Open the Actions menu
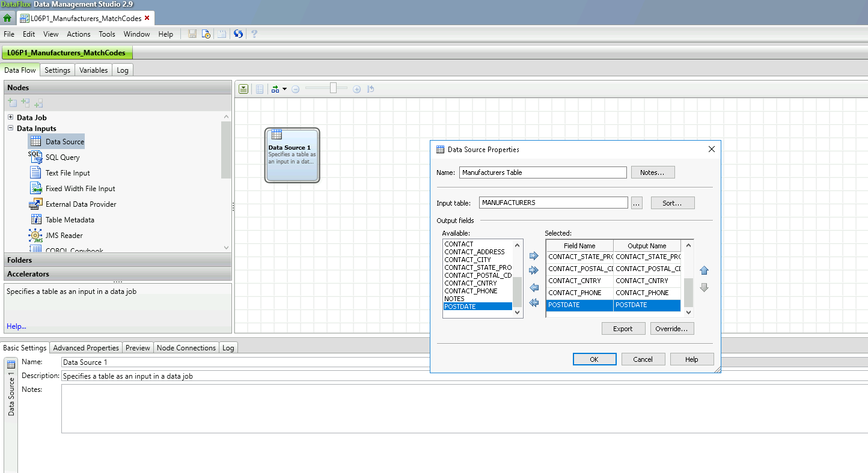The image size is (868, 473). pos(78,34)
